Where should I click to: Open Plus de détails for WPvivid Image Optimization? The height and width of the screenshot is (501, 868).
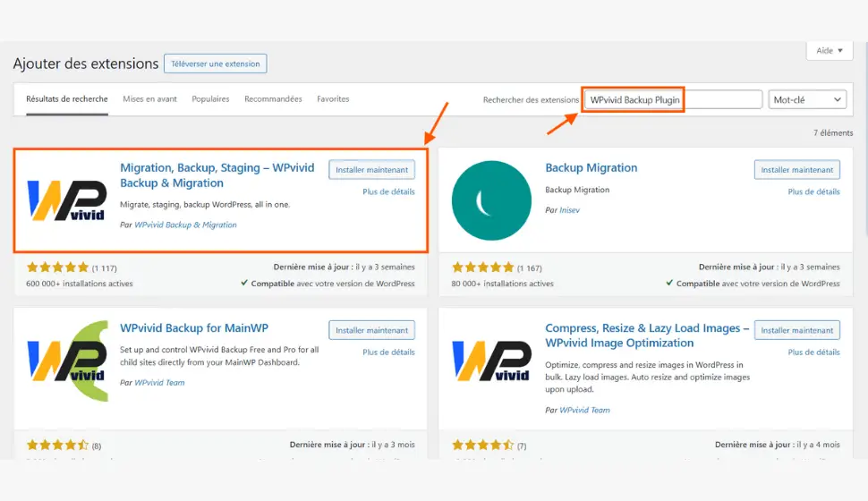click(x=813, y=352)
